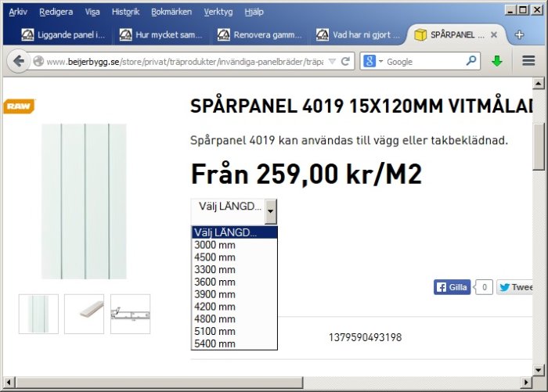Select the highlighted Välj LÄNGD... option
The height and width of the screenshot is (392, 548).
pos(235,232)
